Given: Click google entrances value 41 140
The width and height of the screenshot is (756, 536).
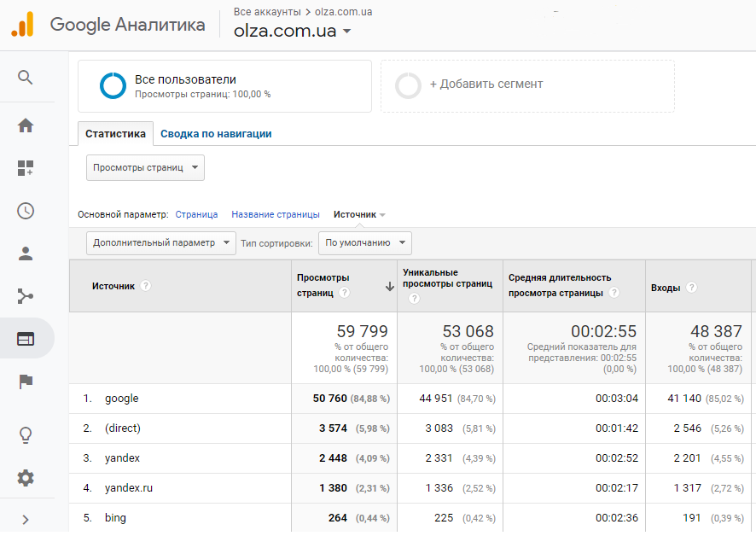Looking at the screenshot, I should 684,399.
